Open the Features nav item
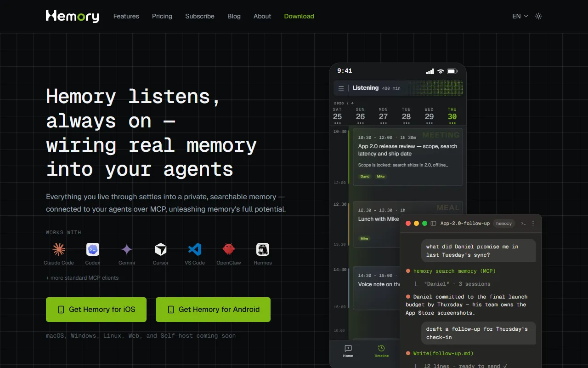This screenshot has width=588, height=368. click(126, 16)
